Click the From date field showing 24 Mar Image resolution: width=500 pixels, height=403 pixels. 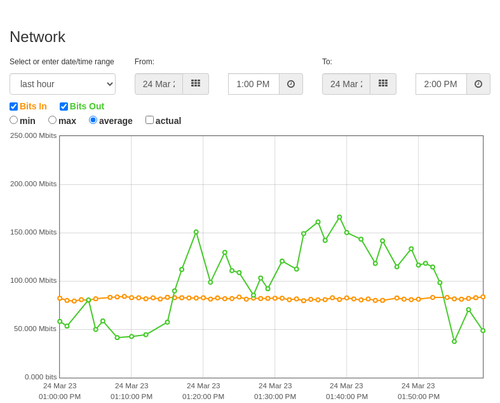(159, 84)
